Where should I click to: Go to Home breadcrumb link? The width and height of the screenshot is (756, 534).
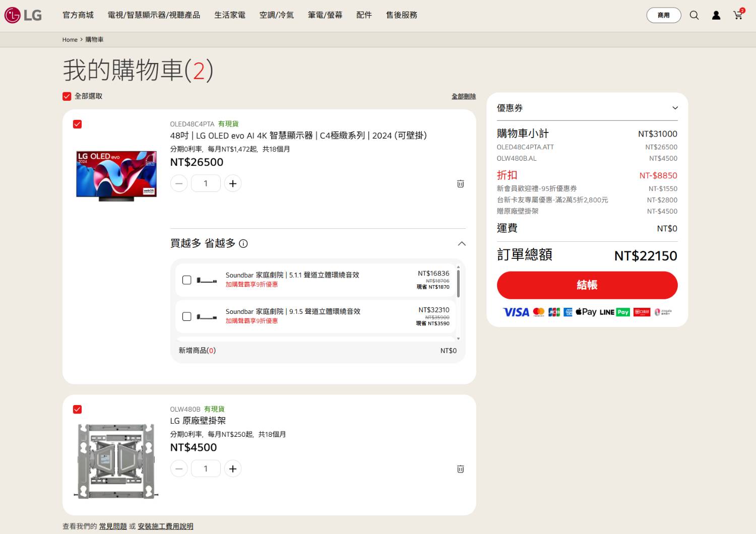70,40
